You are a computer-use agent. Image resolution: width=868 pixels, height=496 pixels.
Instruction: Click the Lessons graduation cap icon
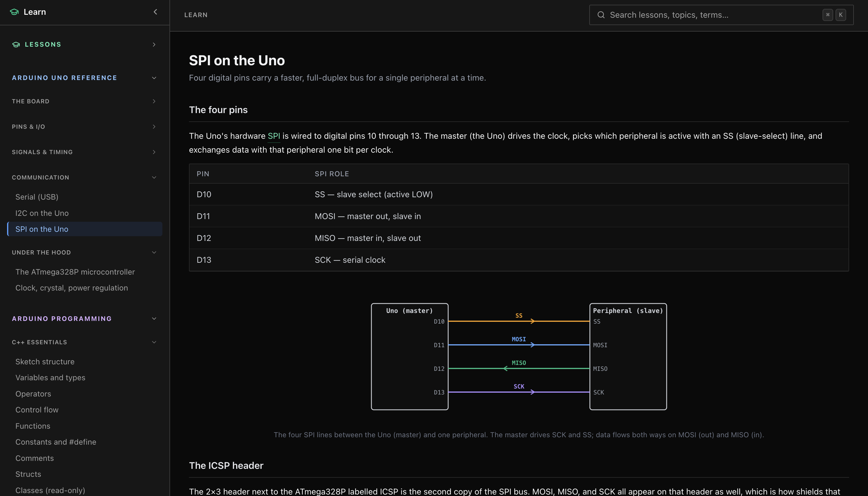pyautogui.click(x=16, y=45)
